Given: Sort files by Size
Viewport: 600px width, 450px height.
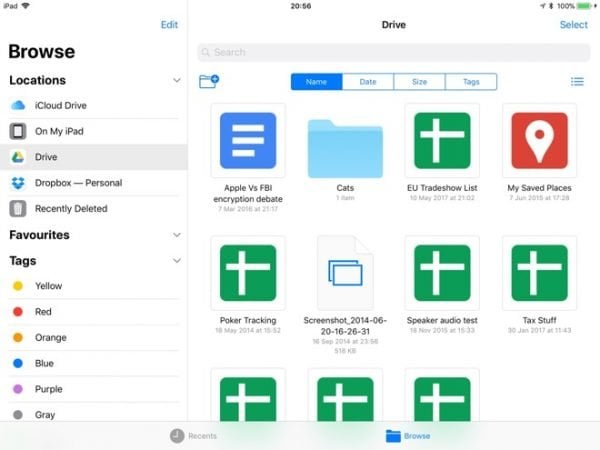Looking at the screenshot, I should (419, 82).
